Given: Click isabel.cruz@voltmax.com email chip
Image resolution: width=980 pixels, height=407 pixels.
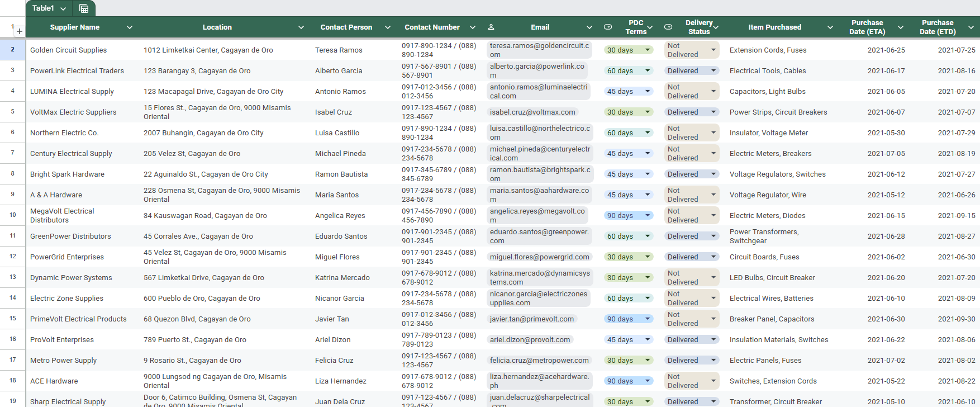Looking at the screenshot, I should (x=532, y=112).
